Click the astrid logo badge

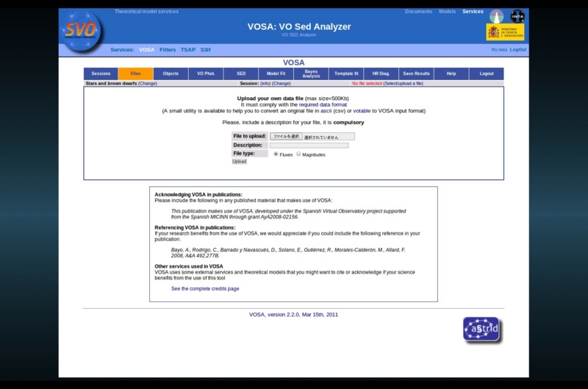482,329
